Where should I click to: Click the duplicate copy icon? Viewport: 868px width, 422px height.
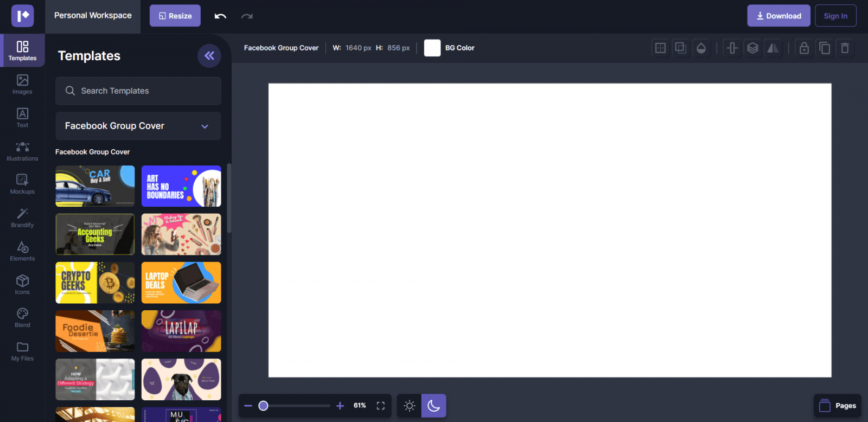click(825, 48)
